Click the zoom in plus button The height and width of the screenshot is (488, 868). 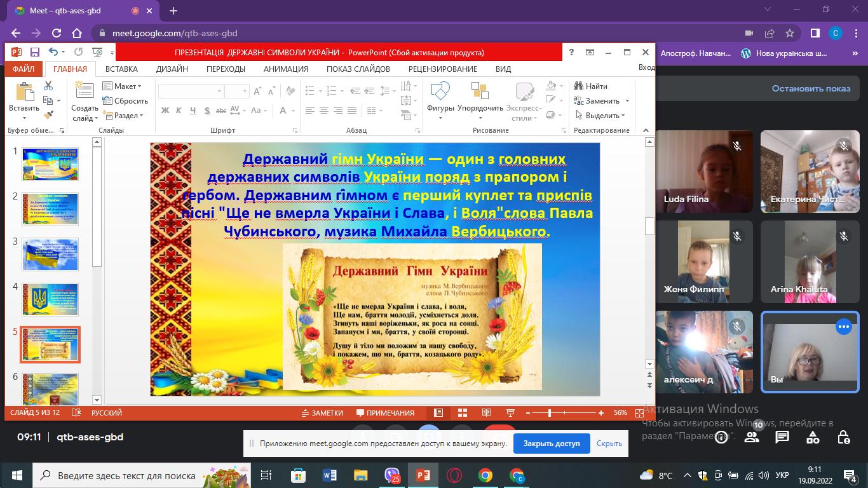pyautogui.click(x=601, y=413)
